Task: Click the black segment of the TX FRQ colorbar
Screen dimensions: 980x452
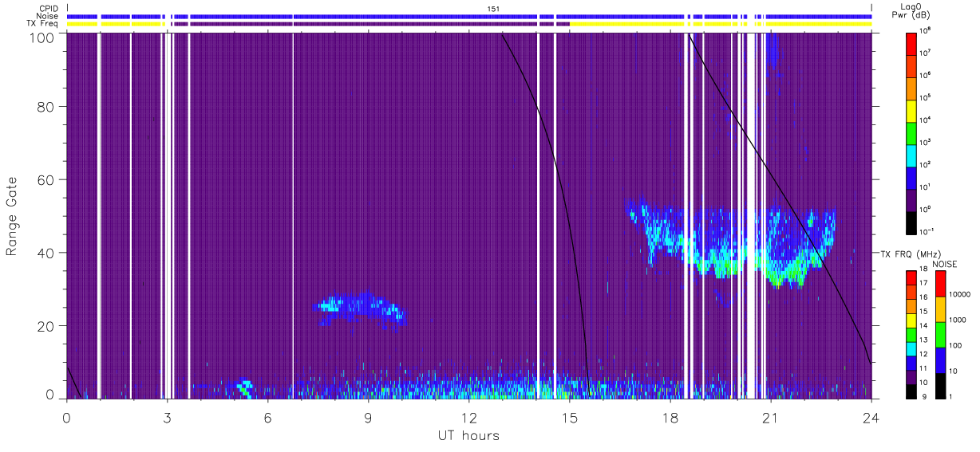Action: (x=911, y=390)
